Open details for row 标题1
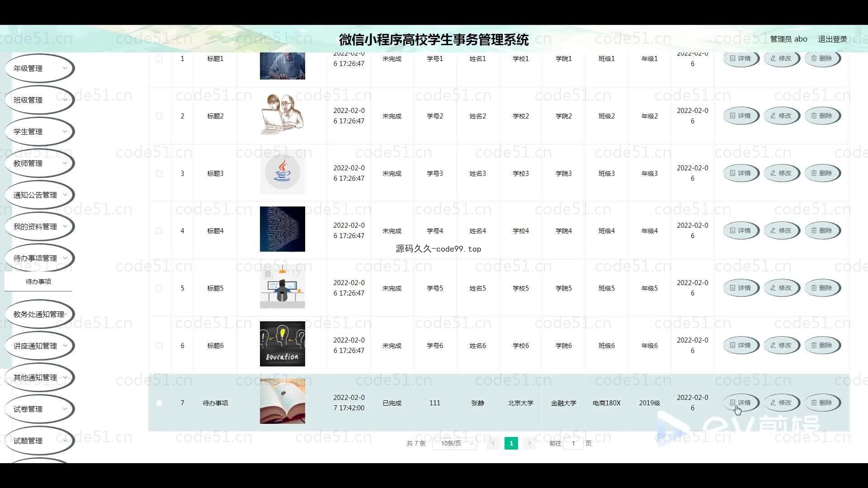This screenshot has width=868, height=488. pyautogui.click(x=741, y=58)
